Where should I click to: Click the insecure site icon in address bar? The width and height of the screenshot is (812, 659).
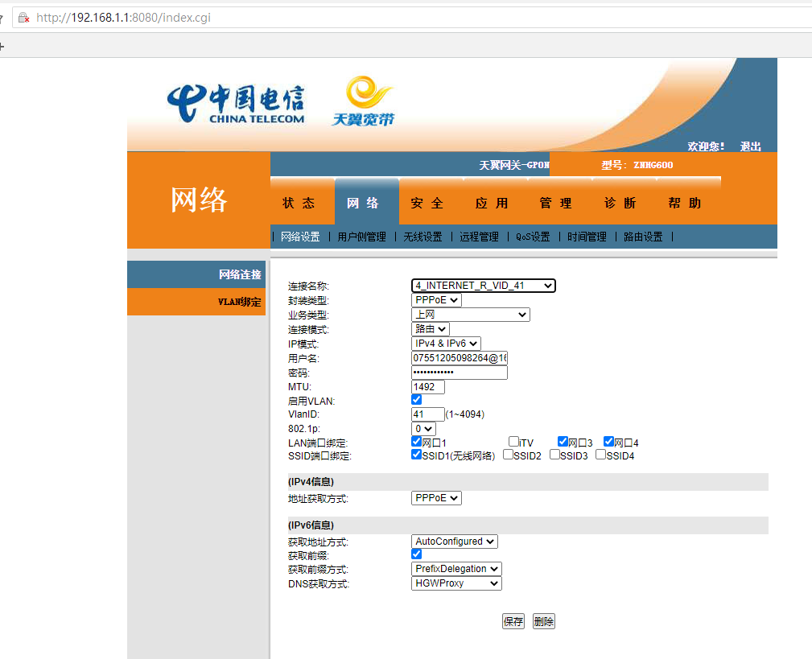23,18
